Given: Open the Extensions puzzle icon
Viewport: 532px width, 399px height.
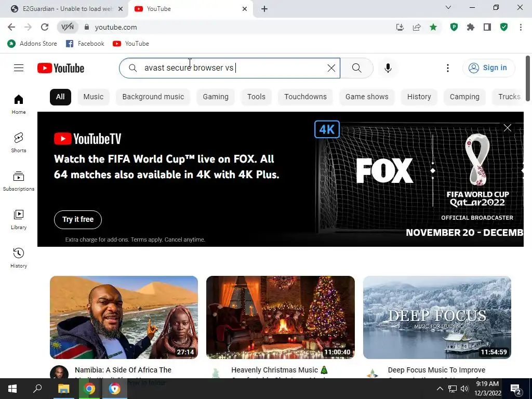Looking at the screenshot, I should coord(471,27).
